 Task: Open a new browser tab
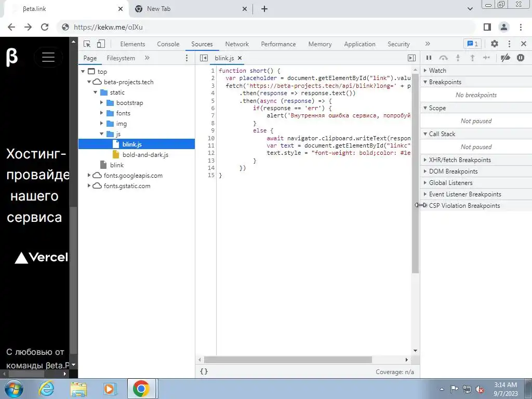point(264,9)
